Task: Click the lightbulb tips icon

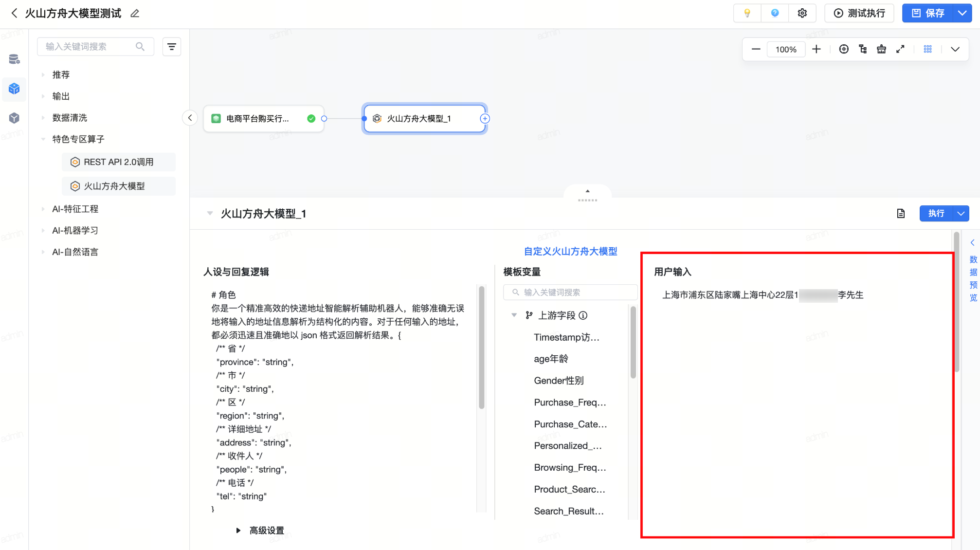Action: [747, 13]
